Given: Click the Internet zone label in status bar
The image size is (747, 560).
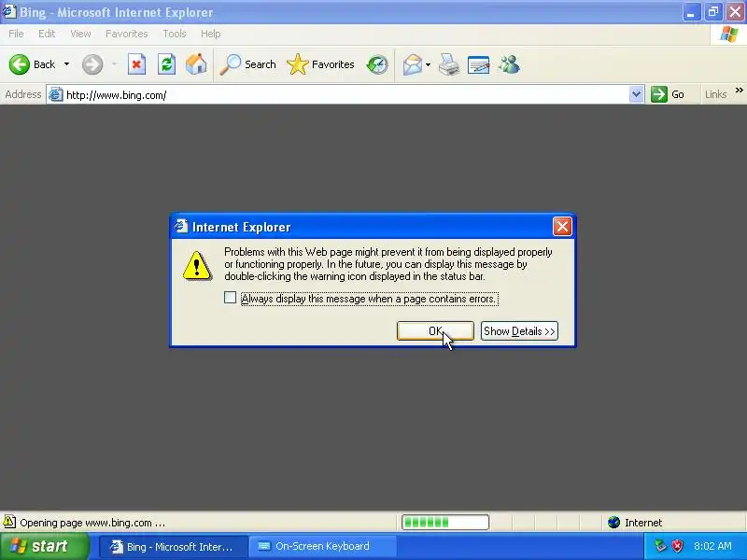Looking at the screenshot, I should [643, 523].
